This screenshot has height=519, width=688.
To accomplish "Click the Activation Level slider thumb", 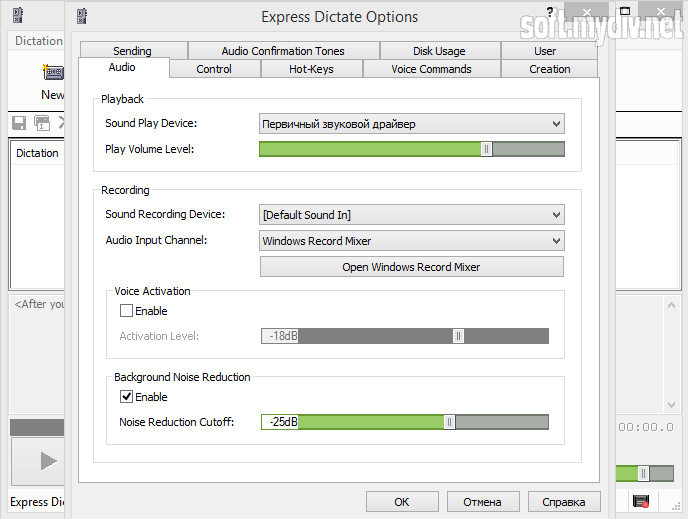I will pyautogui.click(x=458, y=336).
